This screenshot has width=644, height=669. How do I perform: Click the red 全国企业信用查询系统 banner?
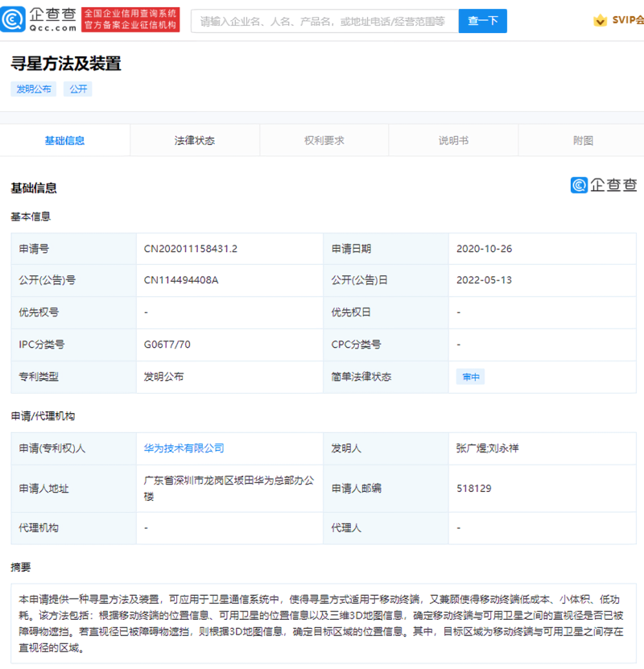(x=130, y=19)
